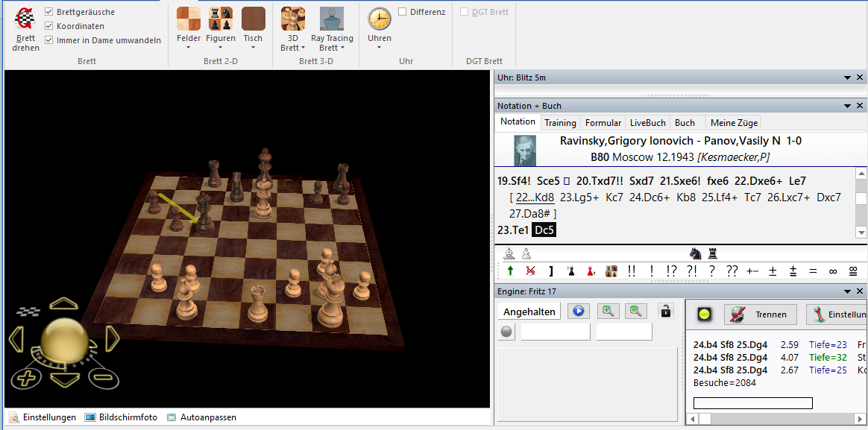Click the engine play button
Image resolution: width=868 pixels, height=430 pixels.
(578, 312)
